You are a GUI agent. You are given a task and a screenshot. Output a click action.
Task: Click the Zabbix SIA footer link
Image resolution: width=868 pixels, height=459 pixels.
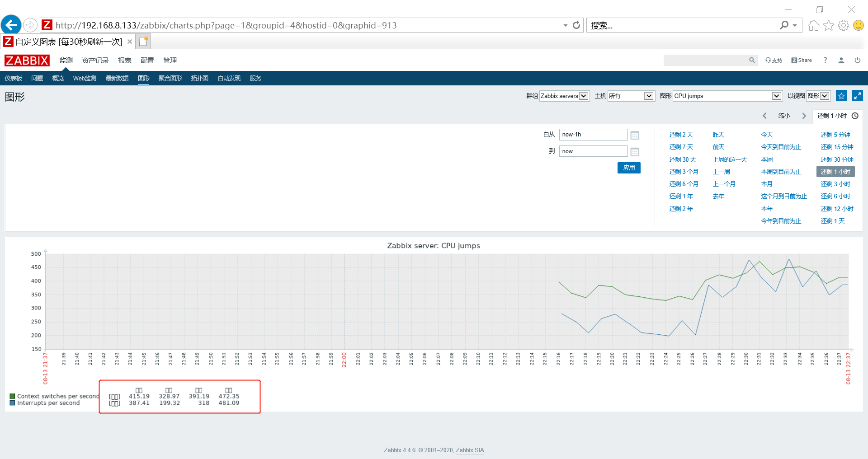(x=470, y=450)
